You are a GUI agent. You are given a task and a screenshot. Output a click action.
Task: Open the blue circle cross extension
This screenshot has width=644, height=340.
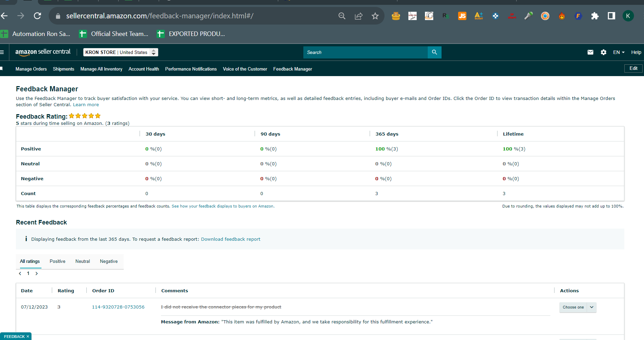pyautogui.click(x=495, y=16)
